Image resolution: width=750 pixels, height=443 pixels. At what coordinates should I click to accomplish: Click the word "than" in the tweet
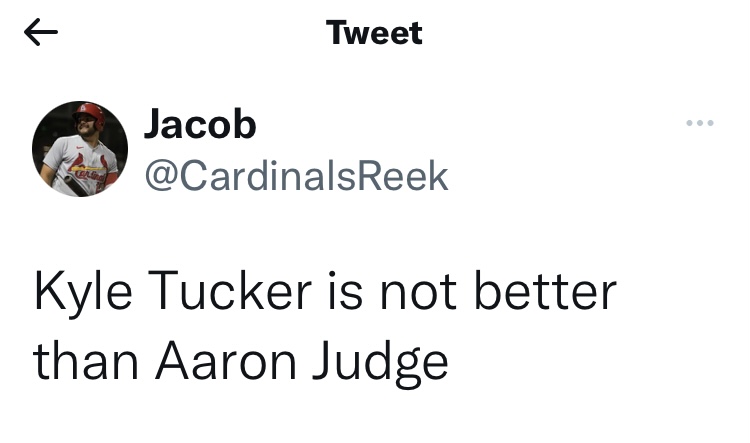pyautogui.click(x=86, y=360)
